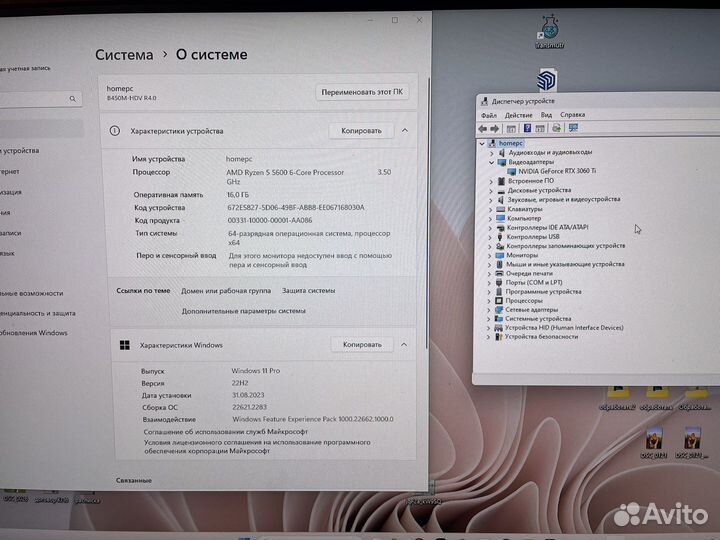Screen dimensions: 720x540
Task: Click Копировать for Характеристики устройства
Action: pyautogui.click(x=361, y=131)
